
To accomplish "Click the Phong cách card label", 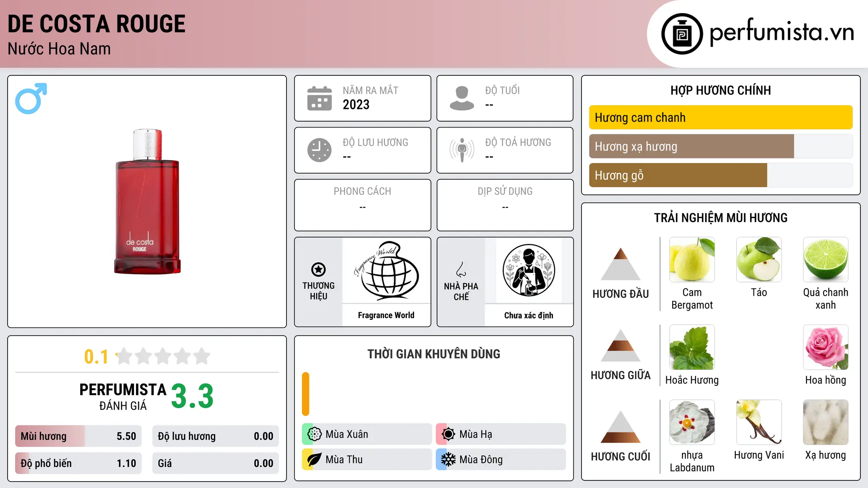I will [362, 191].
